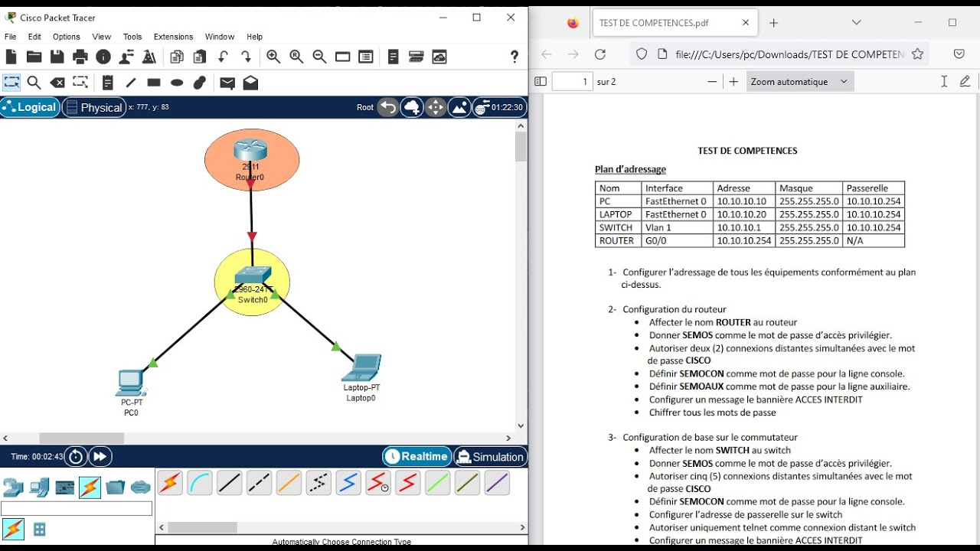Switch to Physical workspace view
980x551 pixels.
click(x=94, y=107)
